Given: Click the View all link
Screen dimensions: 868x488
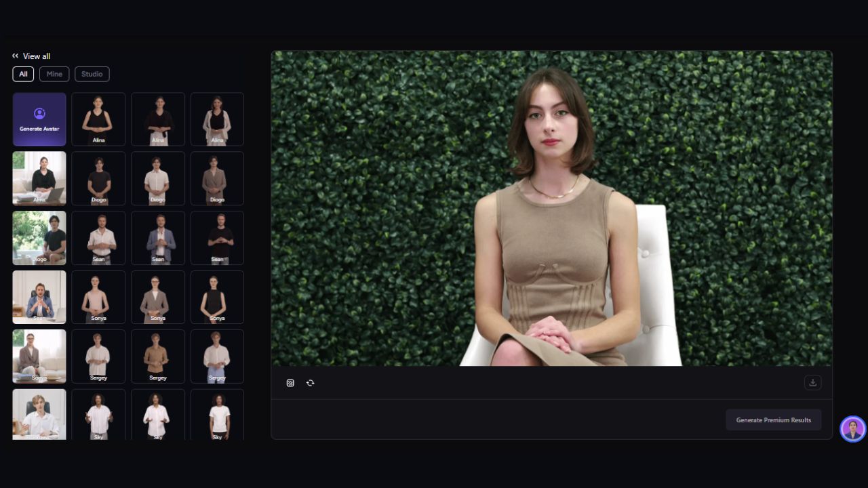Looking at the screenshot, I should tap(37, 56).
